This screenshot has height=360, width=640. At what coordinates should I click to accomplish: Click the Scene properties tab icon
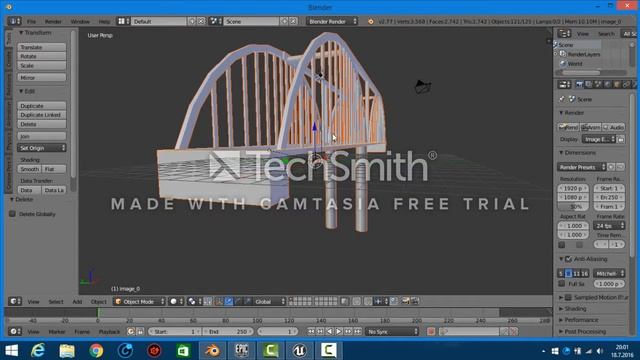click(x=598, y=84)
